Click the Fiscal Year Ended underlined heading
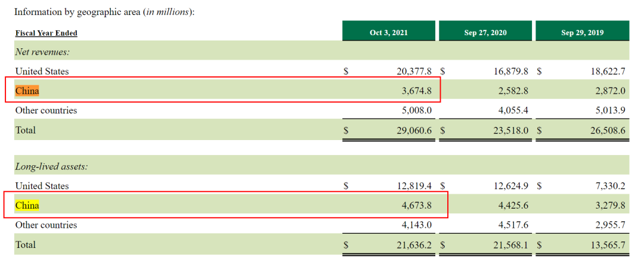The height and width of the screenshot is (276, 644). pyautogui.click(x=47, y=33)
